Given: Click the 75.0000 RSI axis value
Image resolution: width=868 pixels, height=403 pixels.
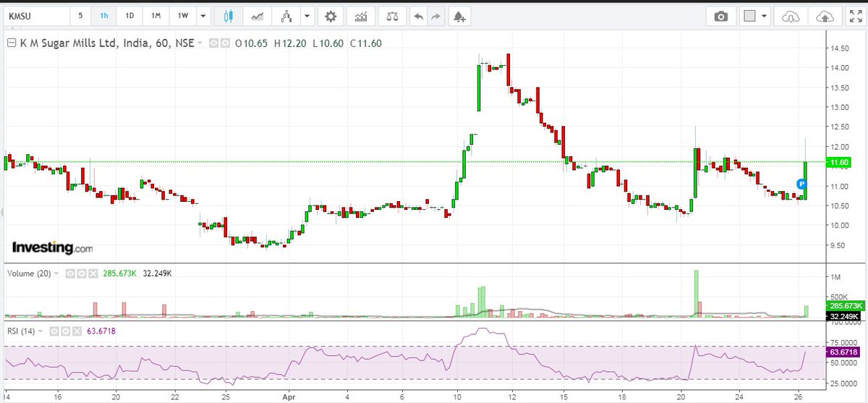Looking at the screenshot, I should (x=843, y=343).
